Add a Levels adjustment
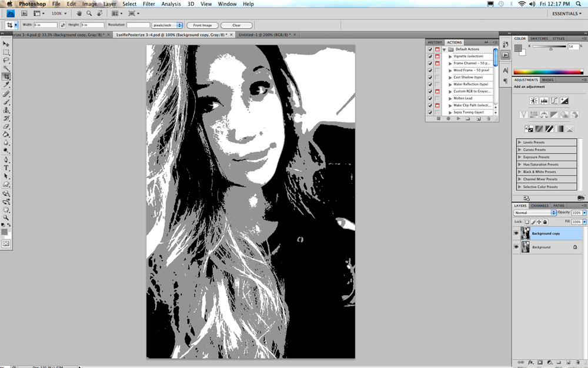 [544, 101]
